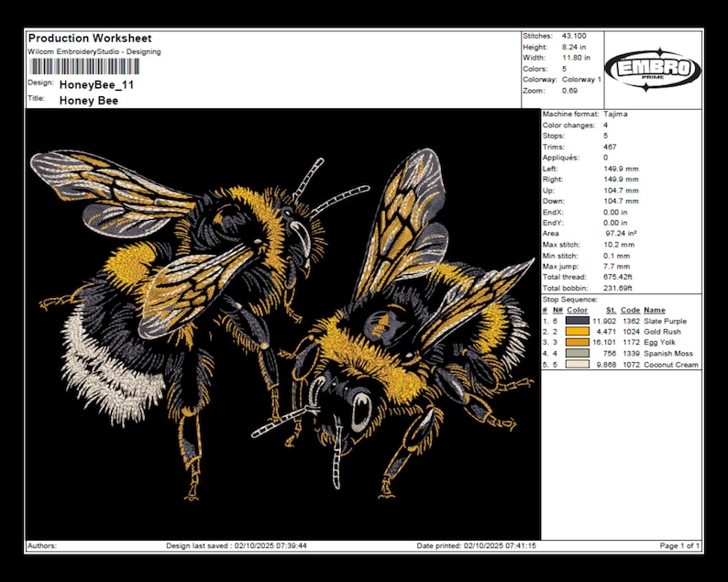Click stitch count '756' for Spanish Moss
Screen dimensions: 728x582
[609, 354]
